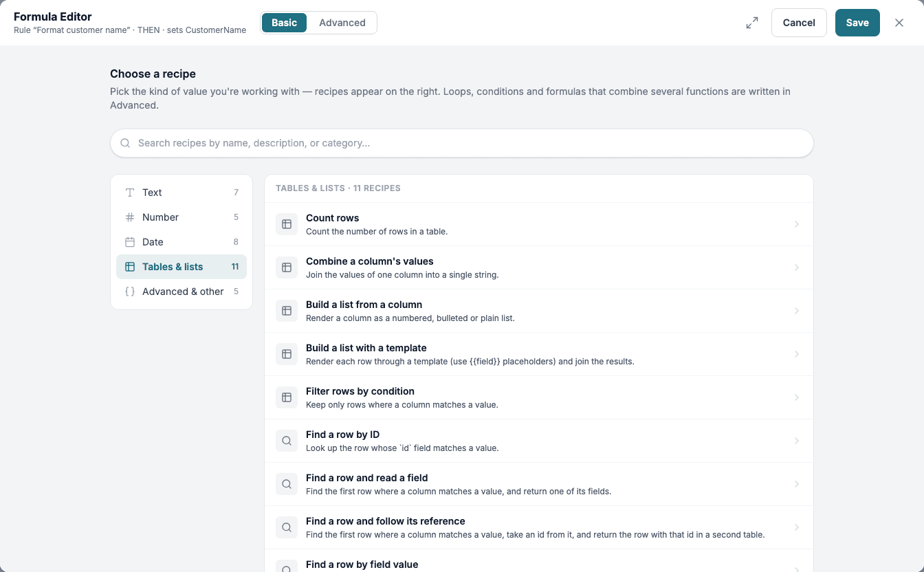Click the chevron for Find a row and read a field
The image size is (924, 572).
pyautogui.click(x=797, y=484)
